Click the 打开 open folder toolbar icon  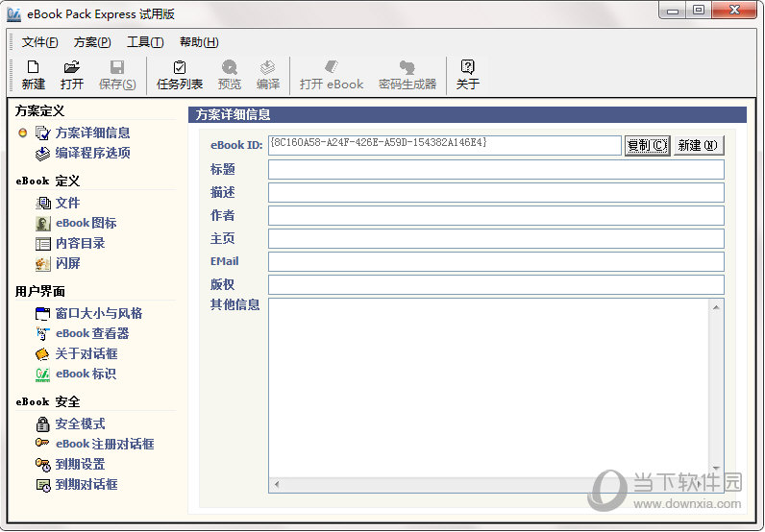tap(72, 67)
